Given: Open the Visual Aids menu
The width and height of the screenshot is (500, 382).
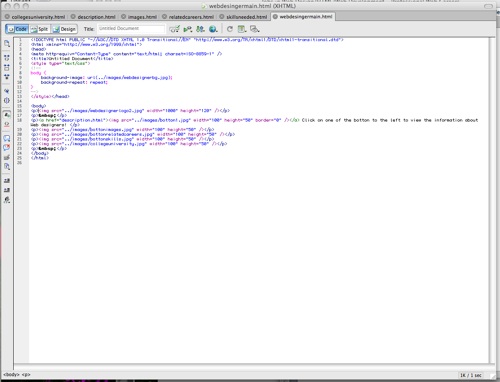Looking at the screenshot, I should point(255,29).
